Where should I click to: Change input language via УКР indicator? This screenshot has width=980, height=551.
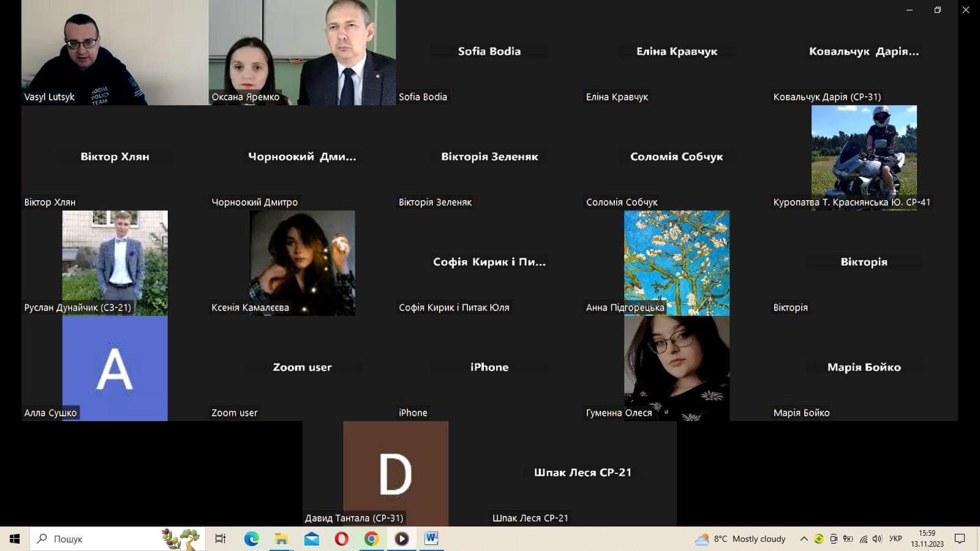(x=895, y=539)
